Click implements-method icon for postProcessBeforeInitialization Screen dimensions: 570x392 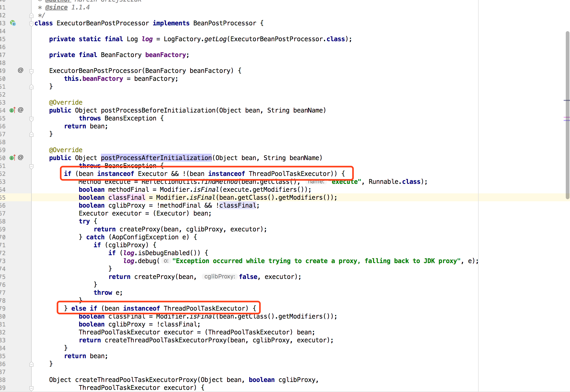(x=12, y=110)
